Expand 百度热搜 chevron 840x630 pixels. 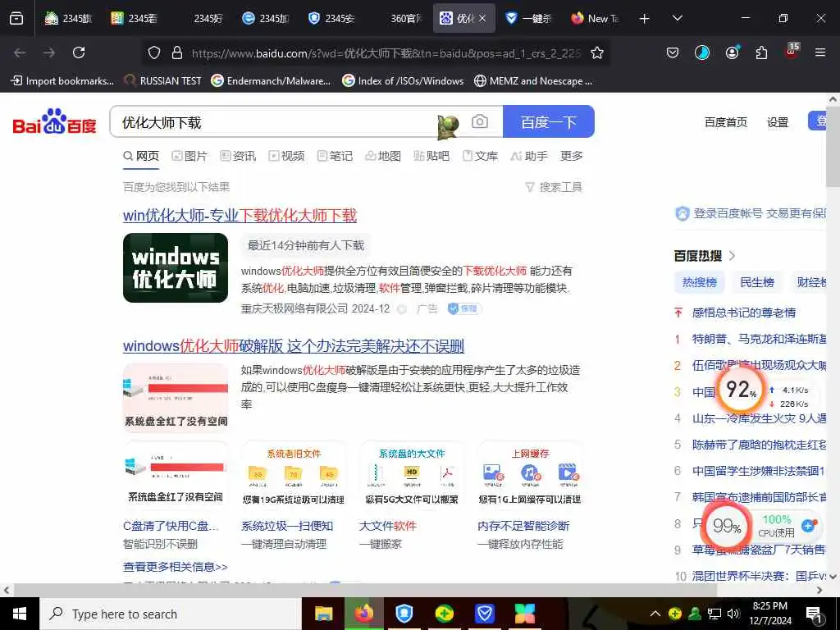(x=732, y=256)
